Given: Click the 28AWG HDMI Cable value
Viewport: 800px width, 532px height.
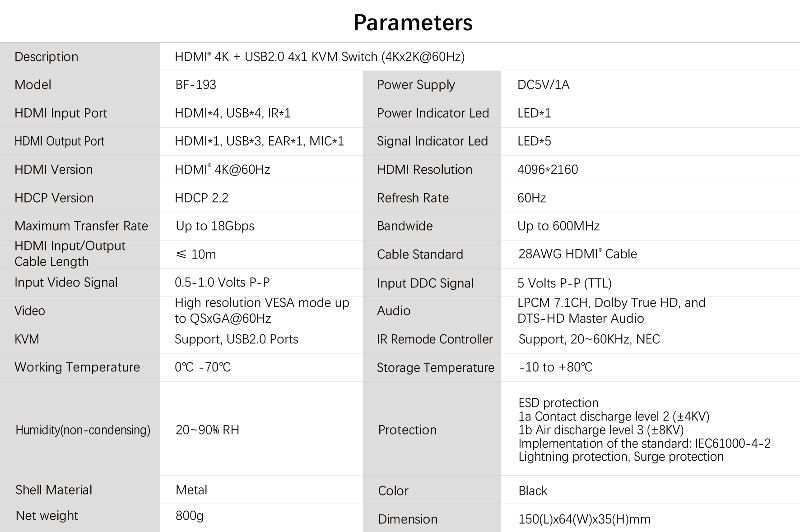Looking at the screenshot, I should 577,254.
